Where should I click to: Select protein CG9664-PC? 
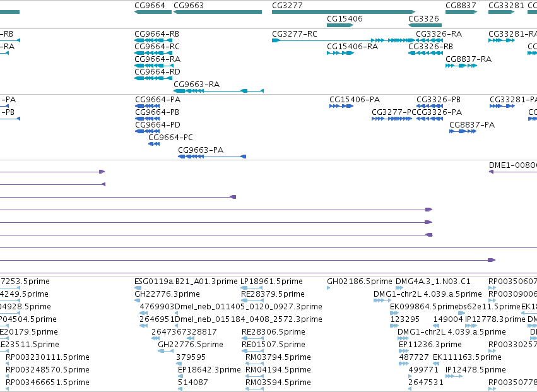coord(170,138)
